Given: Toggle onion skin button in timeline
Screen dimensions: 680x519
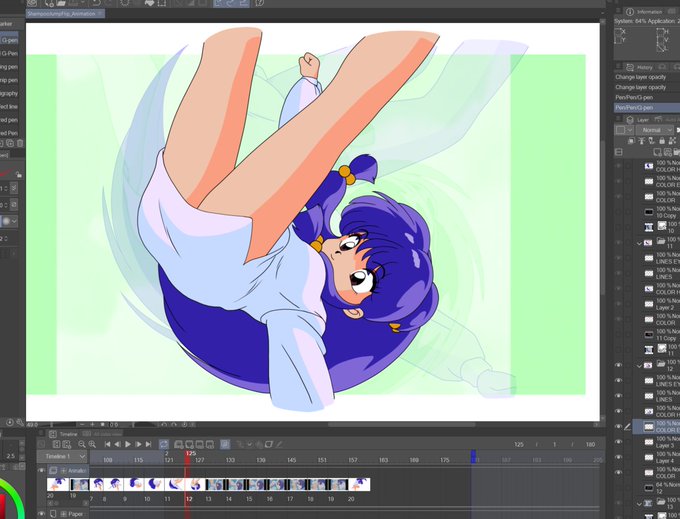Looking at the screenshot, I should click(225, 444).
